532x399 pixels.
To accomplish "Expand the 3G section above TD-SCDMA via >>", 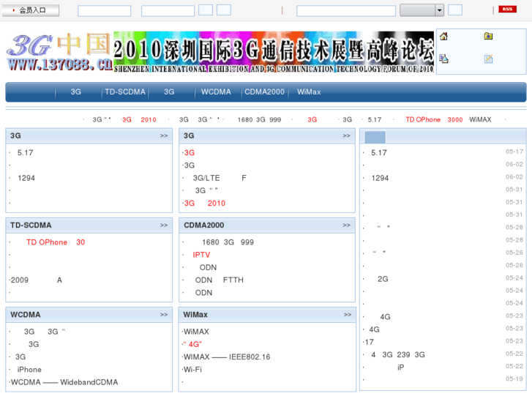I will (164, 136).
